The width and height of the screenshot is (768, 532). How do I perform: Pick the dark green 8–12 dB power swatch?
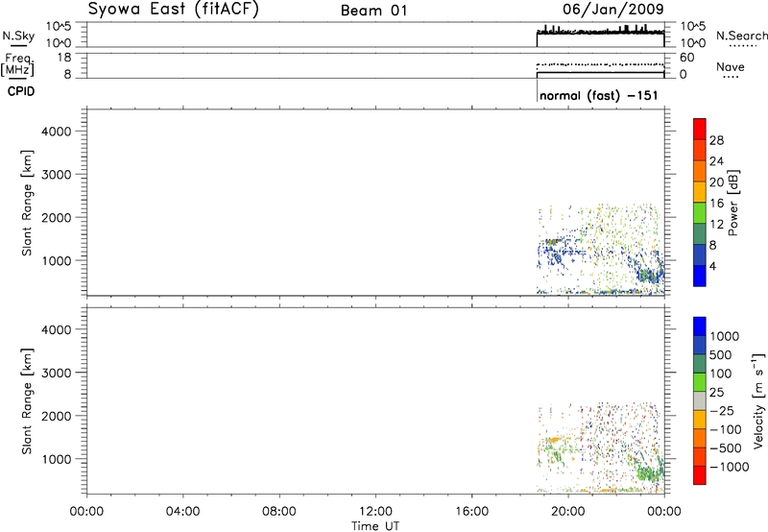(700, 233)
